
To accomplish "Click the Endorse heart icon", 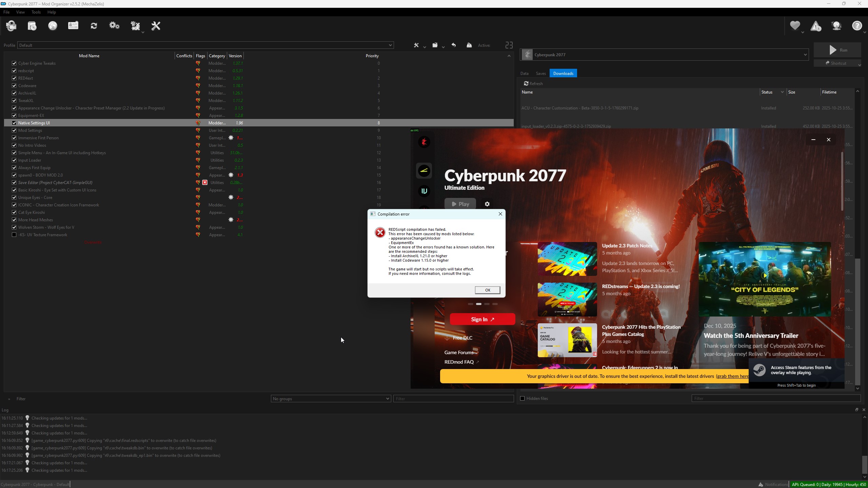I will pyautogui.click(x=795, y=26).
